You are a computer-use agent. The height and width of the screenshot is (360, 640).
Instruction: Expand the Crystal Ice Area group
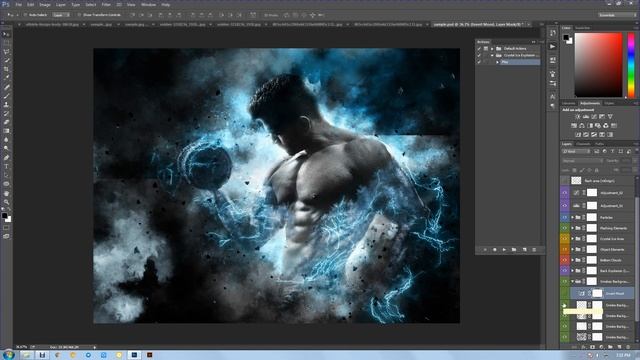point(572,239)
